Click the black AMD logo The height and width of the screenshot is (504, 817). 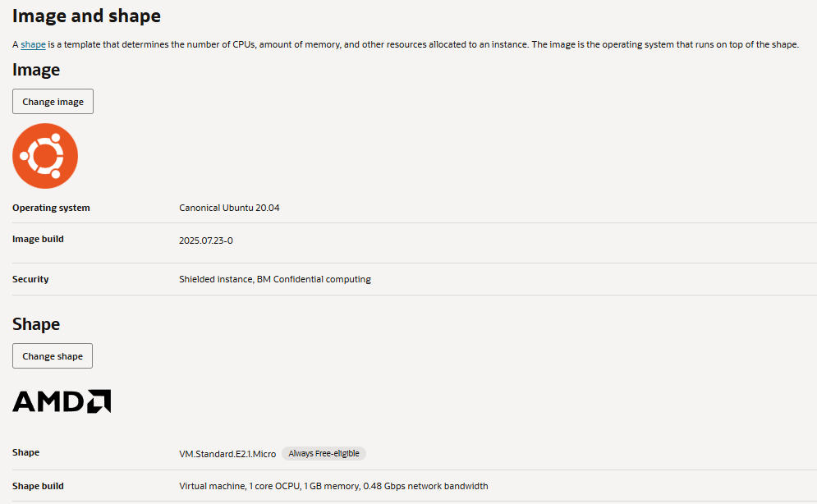tap(62, 401)
